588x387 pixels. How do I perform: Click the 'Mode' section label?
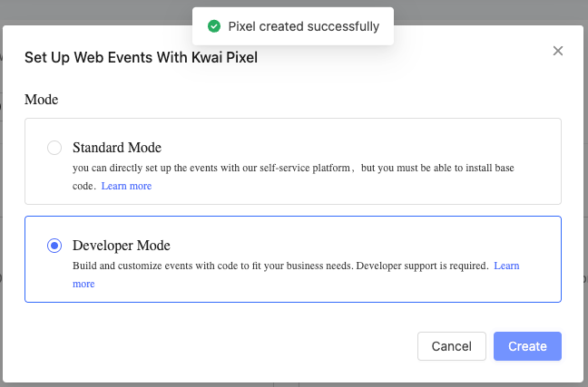pyautogui.click(x=41, y=100)
